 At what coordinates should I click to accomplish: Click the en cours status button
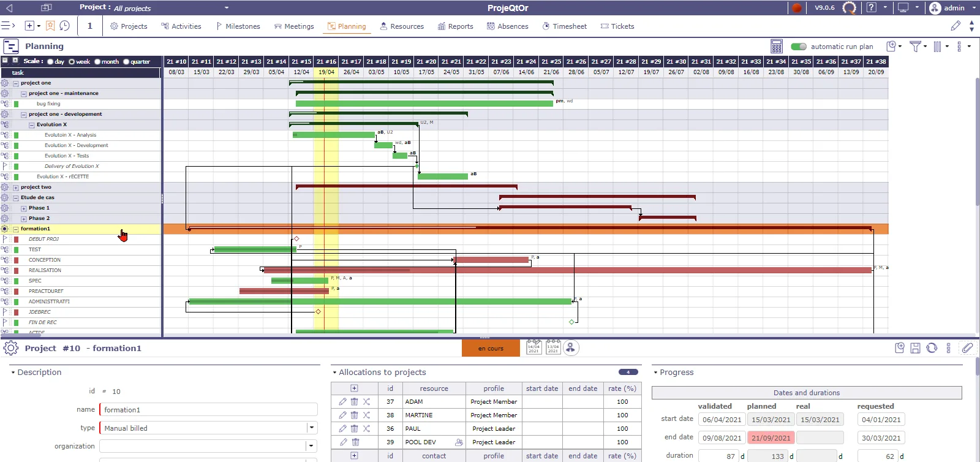(x=491, y=348)
